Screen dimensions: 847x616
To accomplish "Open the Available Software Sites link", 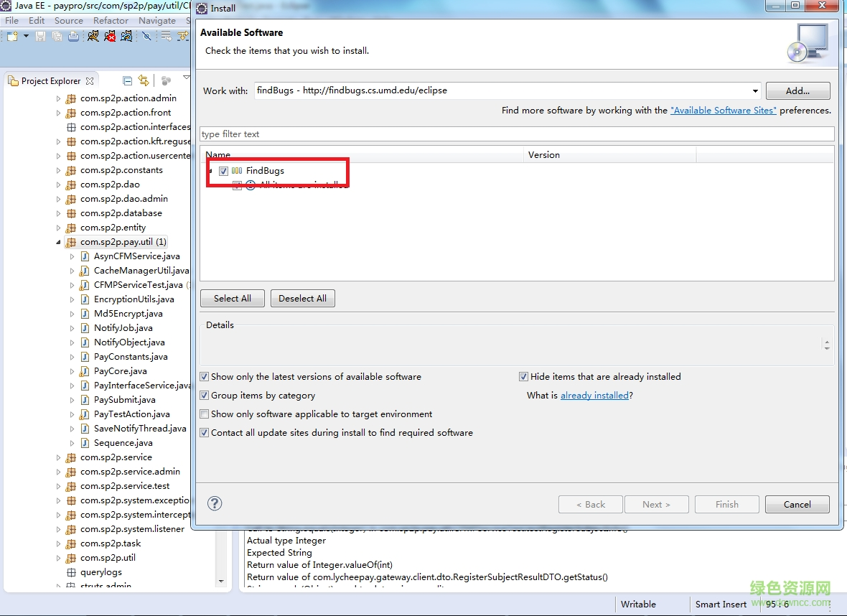I will click(x=723, y=111).
